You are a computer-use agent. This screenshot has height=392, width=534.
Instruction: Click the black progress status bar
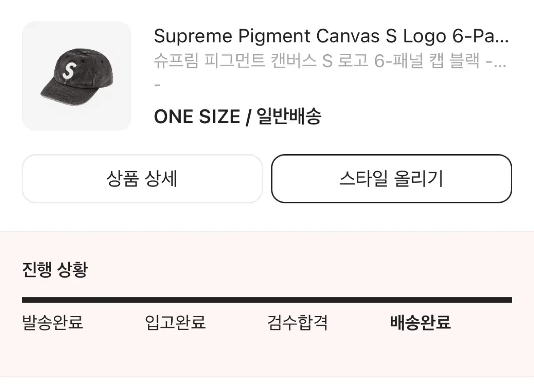[267, 300]
